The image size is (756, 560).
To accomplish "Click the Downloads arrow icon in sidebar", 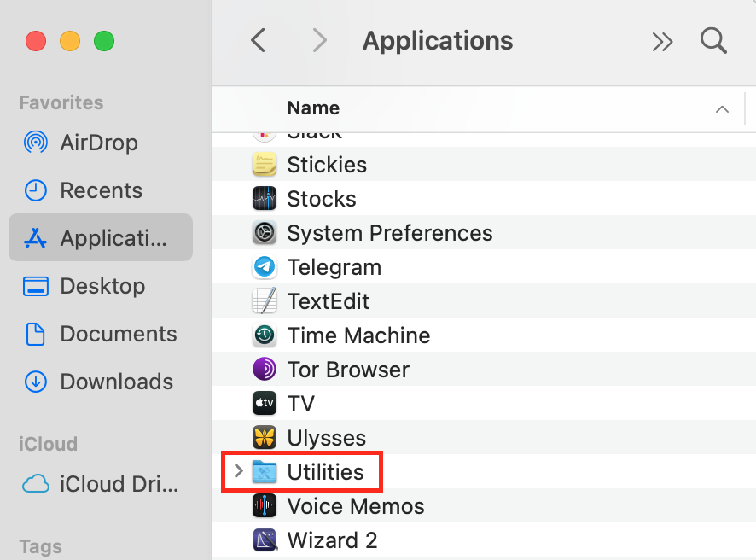I will tap(36, 382).
